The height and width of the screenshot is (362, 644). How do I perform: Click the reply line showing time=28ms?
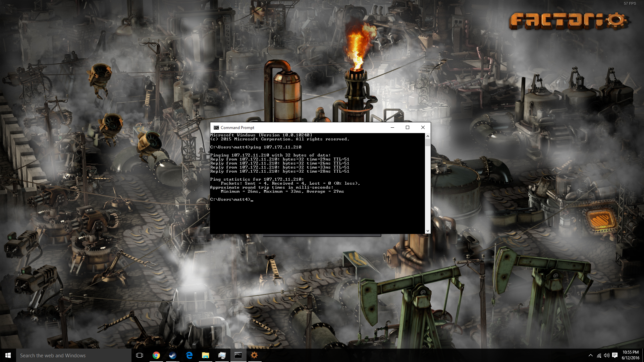pyautogui.click(x=280, y=171)
